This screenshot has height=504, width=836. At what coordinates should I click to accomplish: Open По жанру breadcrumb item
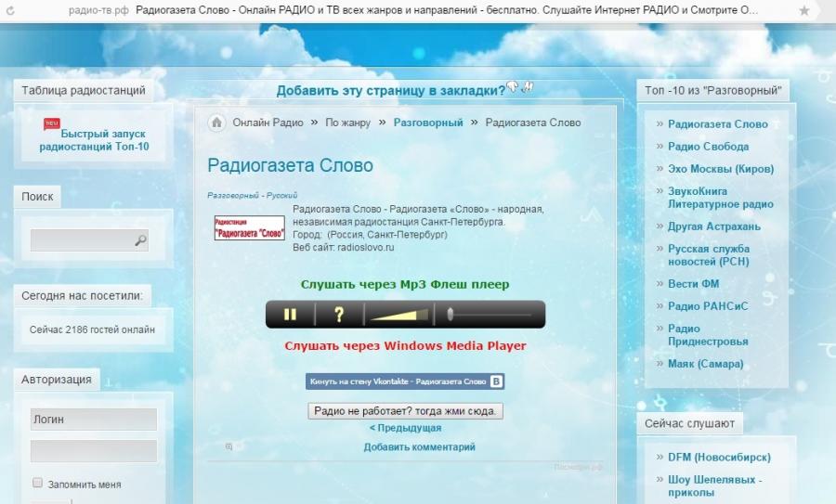[x=340, y=123]
